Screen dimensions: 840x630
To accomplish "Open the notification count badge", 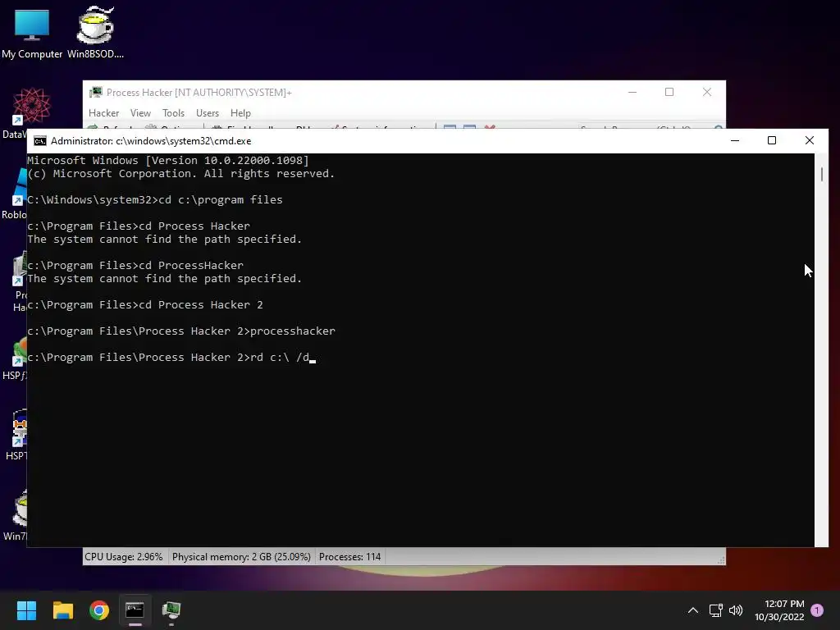I will (817, 610).
